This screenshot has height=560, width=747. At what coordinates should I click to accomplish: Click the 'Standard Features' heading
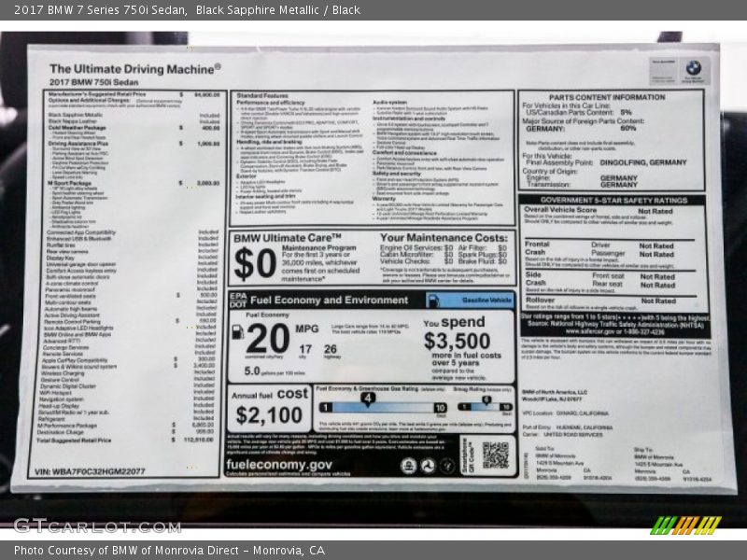[x=262, y=96]
